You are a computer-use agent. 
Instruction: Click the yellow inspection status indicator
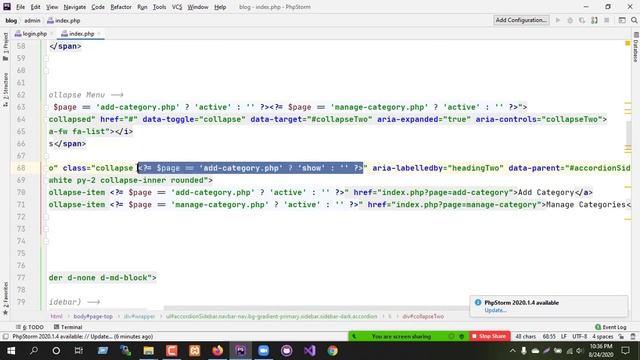click(628, 43)
